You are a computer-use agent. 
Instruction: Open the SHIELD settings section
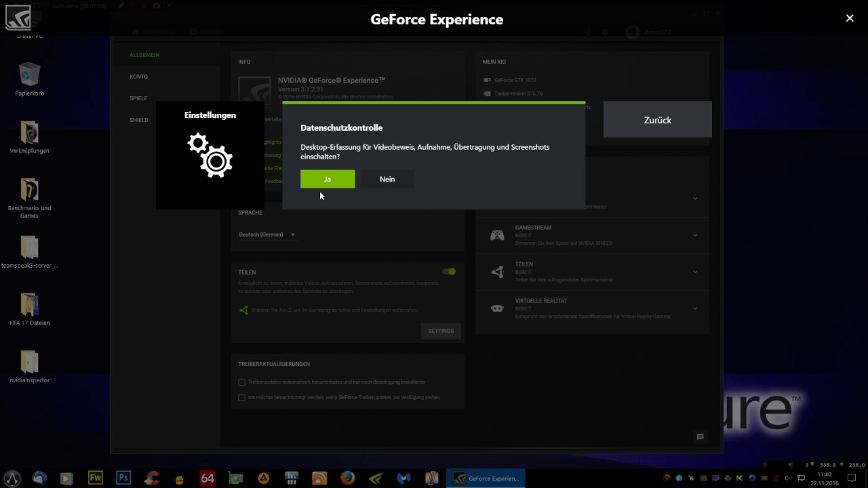pyautogui.click(x=138, y=120)
